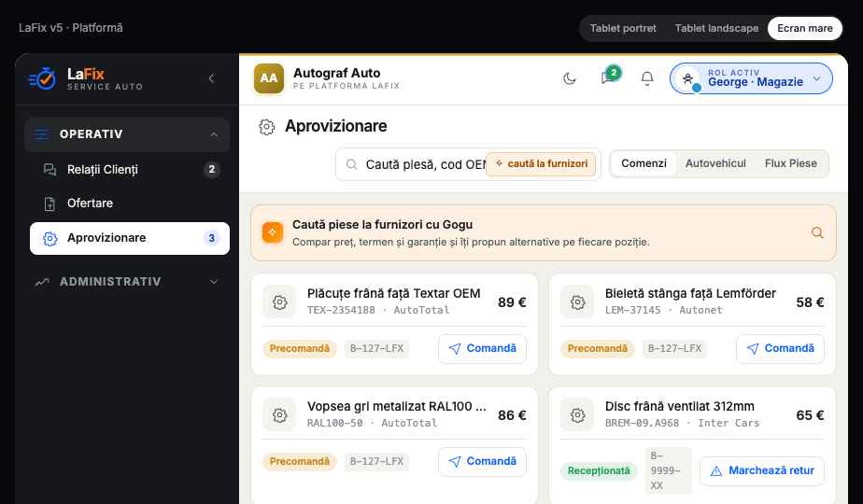Image resolution: width=863 pixels, height=504 pixels.
Task: Click Precomandă tag on Plăcuțe frână card
Action: coord(300,349)
